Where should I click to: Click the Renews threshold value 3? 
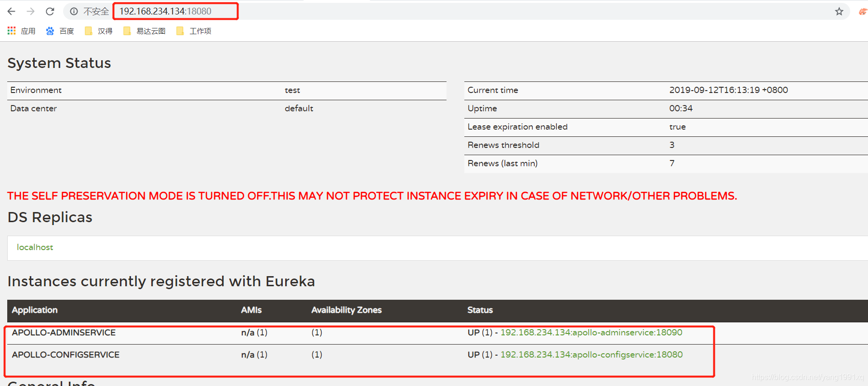pos(672,145)
